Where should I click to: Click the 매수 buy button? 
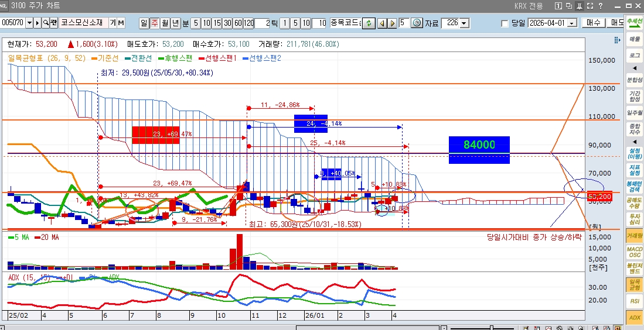tap(593, 23)
